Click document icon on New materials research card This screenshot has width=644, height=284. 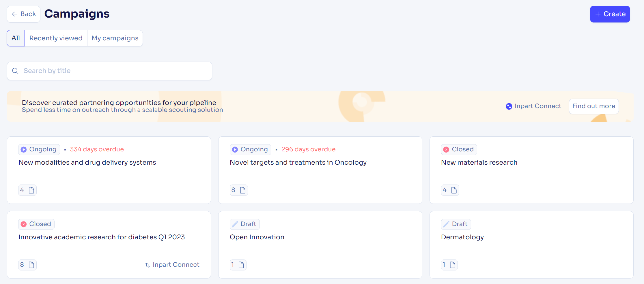pos(454,190)
